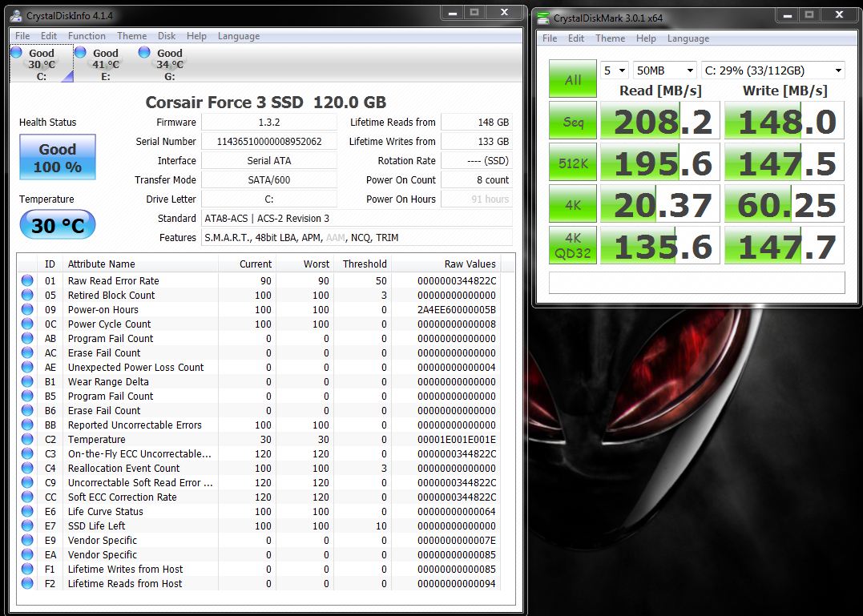Run all benchmarks with the All button
Image resolution: width=863 pixels, height=616 pixels.
point(573,79)
